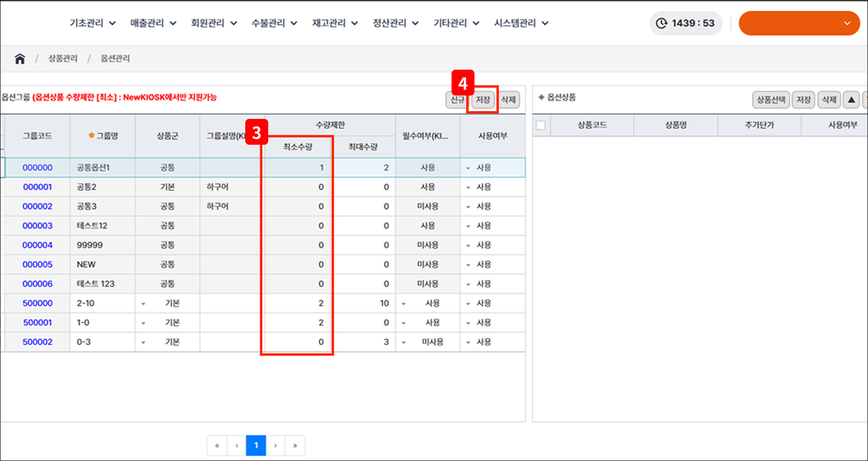The height and width of the screenshot is (461, 868).
Task: Click the 상품선택 button
Action: (x=770, y=100)
